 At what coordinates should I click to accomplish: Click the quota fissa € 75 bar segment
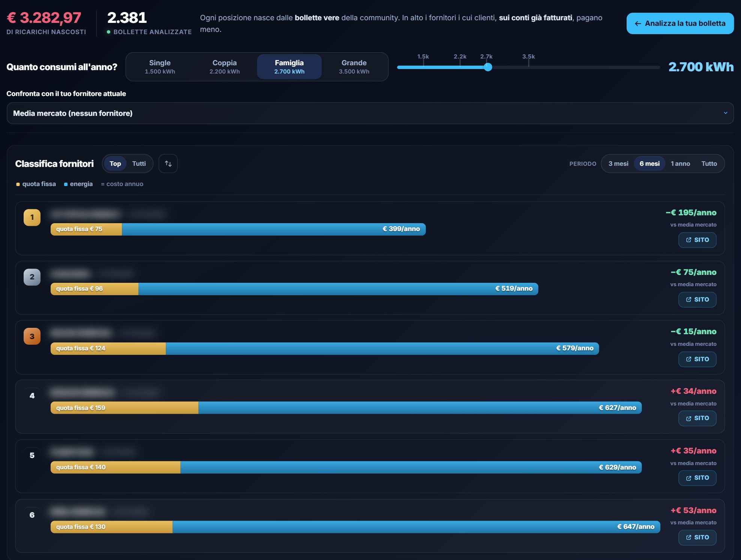(86, 229)
